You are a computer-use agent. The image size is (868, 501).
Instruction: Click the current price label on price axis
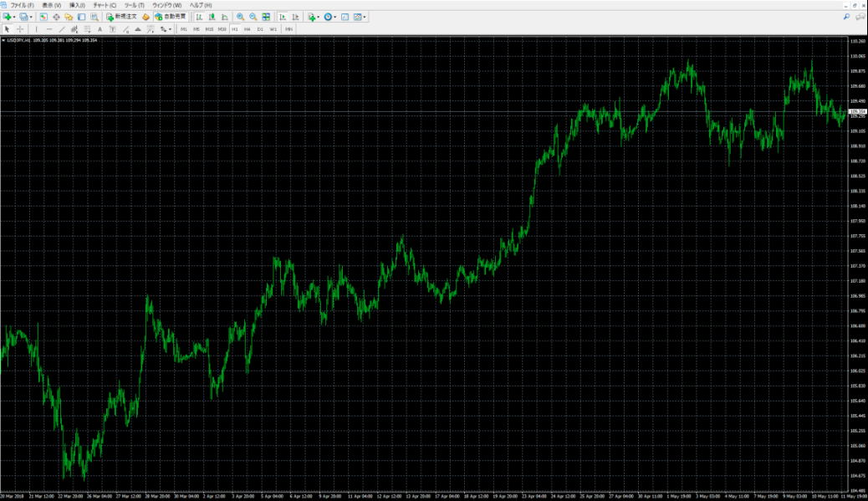[857, 111]
